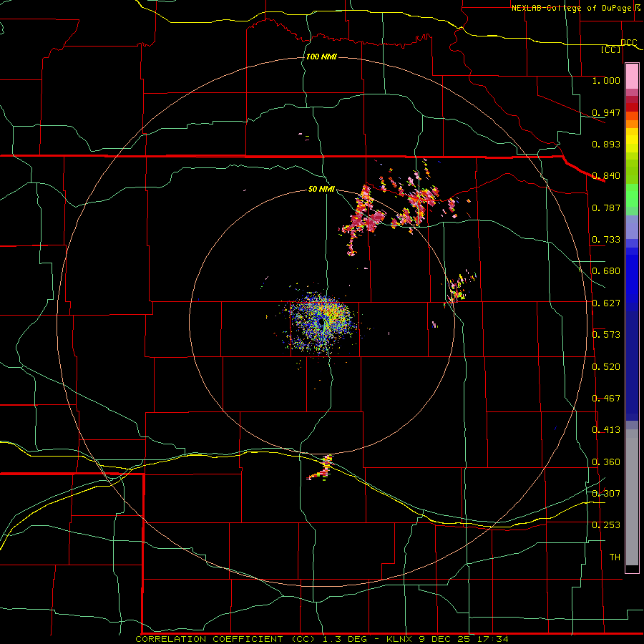Click the 0.573 scale value

click(x=606, y=335)
